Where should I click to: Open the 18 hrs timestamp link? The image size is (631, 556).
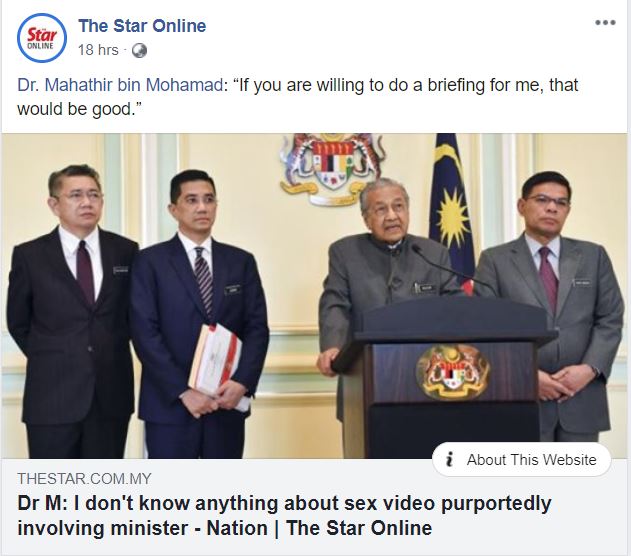point(98,50)
